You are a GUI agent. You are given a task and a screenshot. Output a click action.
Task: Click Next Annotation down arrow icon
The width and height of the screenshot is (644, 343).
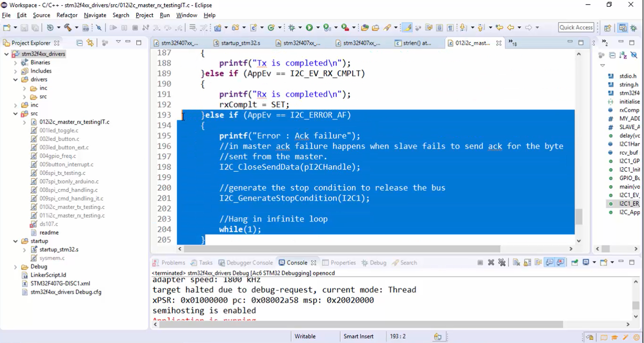tap(463, 28)
